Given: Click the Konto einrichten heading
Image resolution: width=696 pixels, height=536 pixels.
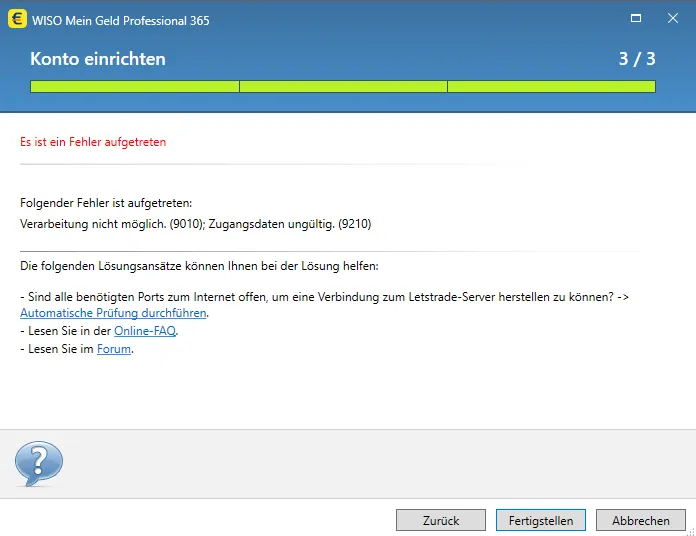Looking at the screenshot, I should 98,59.
